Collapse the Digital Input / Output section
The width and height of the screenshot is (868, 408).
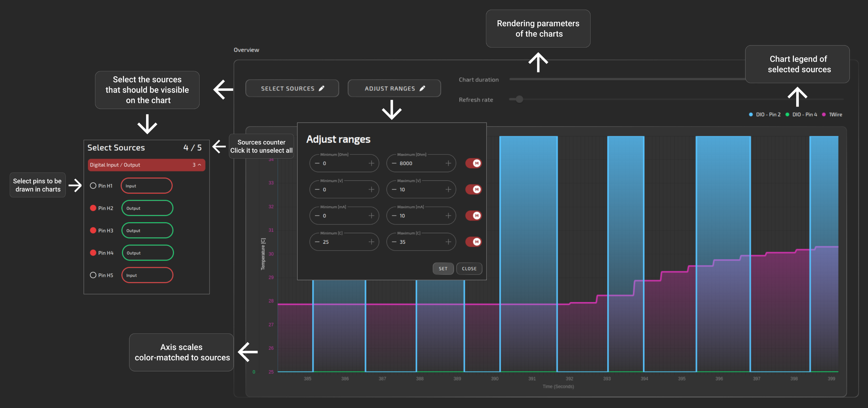pos(199,165)
